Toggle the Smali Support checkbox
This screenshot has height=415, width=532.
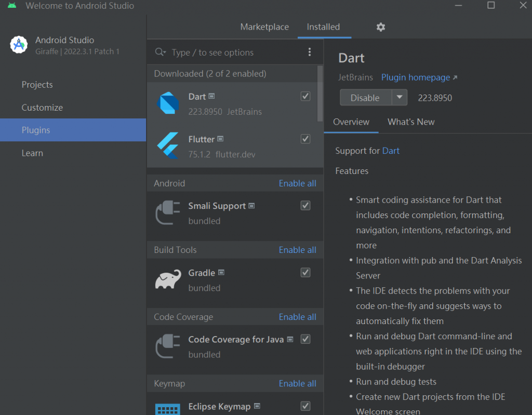pyautogui.click(x=305, y=205)
